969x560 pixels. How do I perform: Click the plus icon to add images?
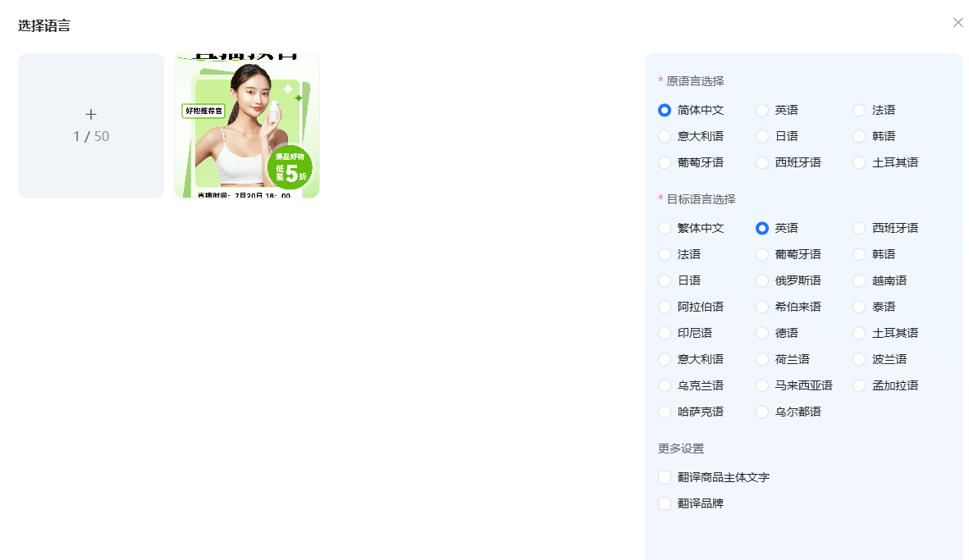point(91,115)
